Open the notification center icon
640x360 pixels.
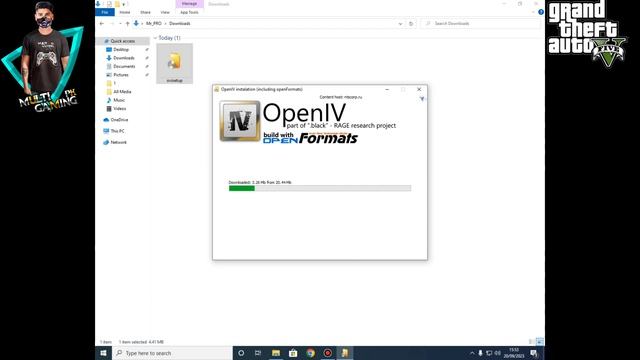[533, 353]
